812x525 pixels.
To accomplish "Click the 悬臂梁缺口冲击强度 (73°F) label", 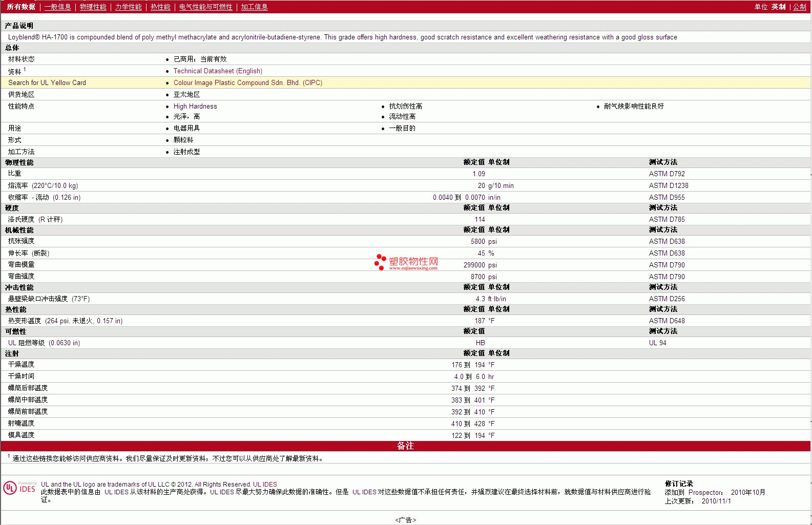I will pos(49,299).
